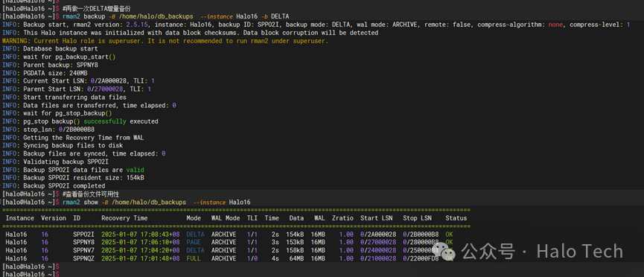Click the 'Status' column header
The width and height of the screenshot is (644, 277).
click(456, 218)
